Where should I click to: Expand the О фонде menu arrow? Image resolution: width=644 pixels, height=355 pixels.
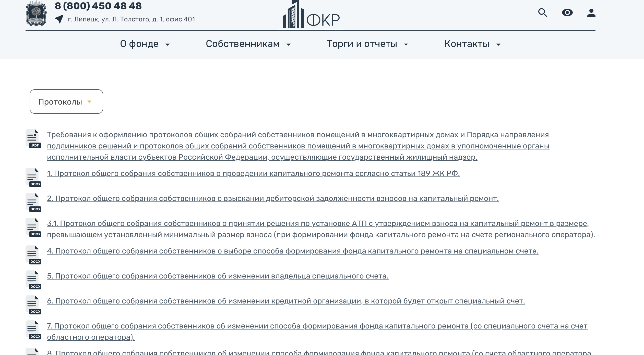click(168, 45)
